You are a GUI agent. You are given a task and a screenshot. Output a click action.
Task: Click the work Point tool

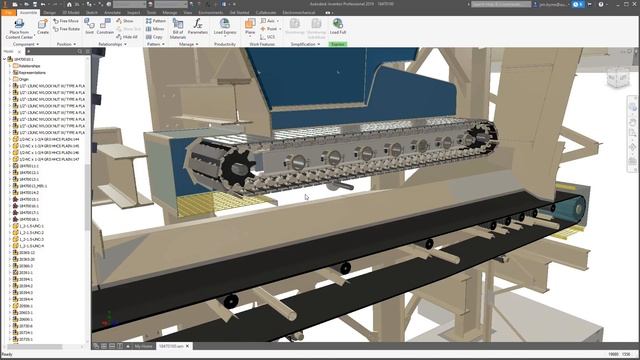point(270,29)
